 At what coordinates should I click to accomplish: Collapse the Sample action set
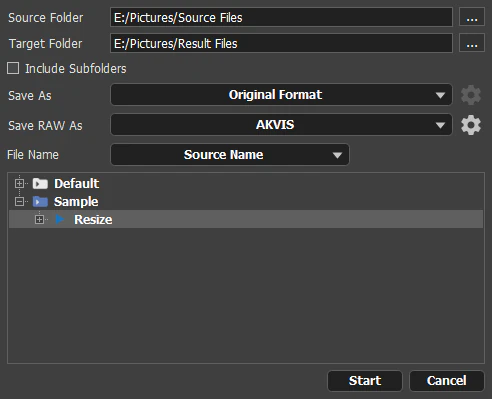click(x=19, y=202)
